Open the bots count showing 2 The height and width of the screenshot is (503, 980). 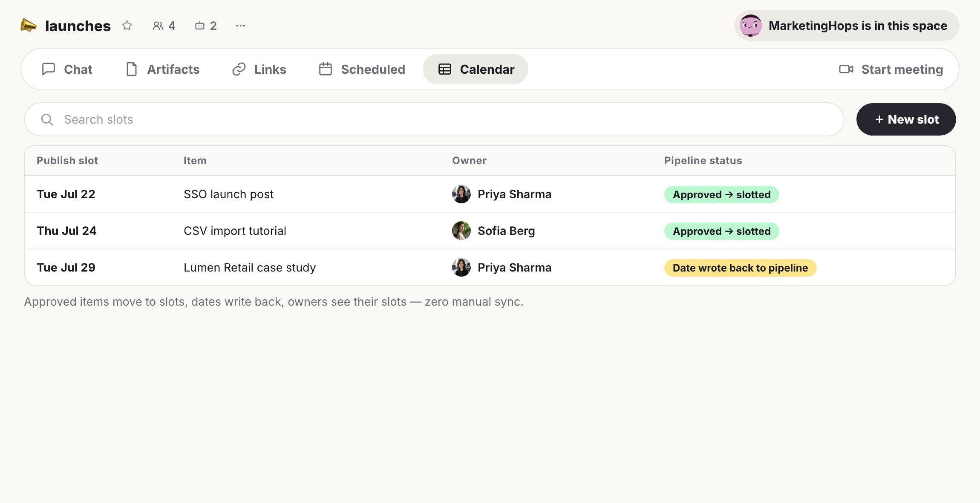(206, 26)
